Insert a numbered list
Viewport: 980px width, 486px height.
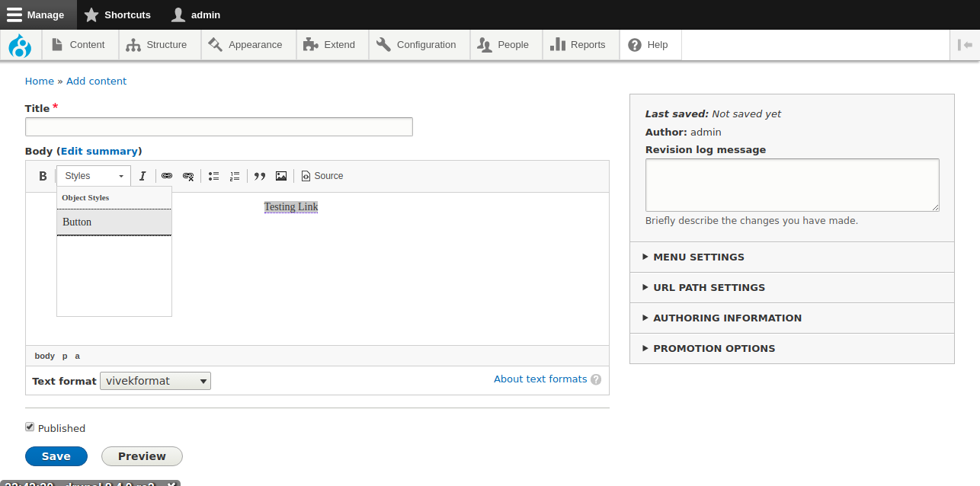(235, 176)
